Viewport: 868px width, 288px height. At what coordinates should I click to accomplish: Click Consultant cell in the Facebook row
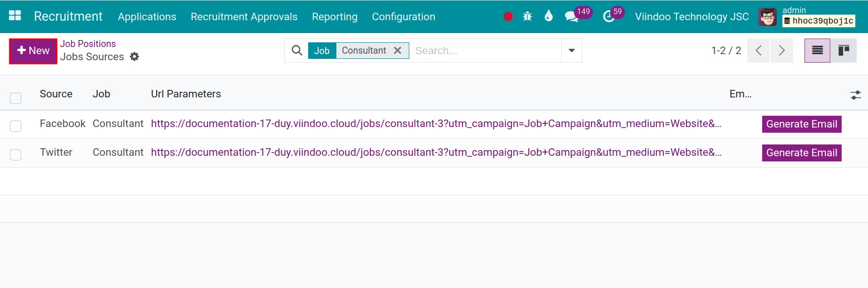click(x=118, y=124)
